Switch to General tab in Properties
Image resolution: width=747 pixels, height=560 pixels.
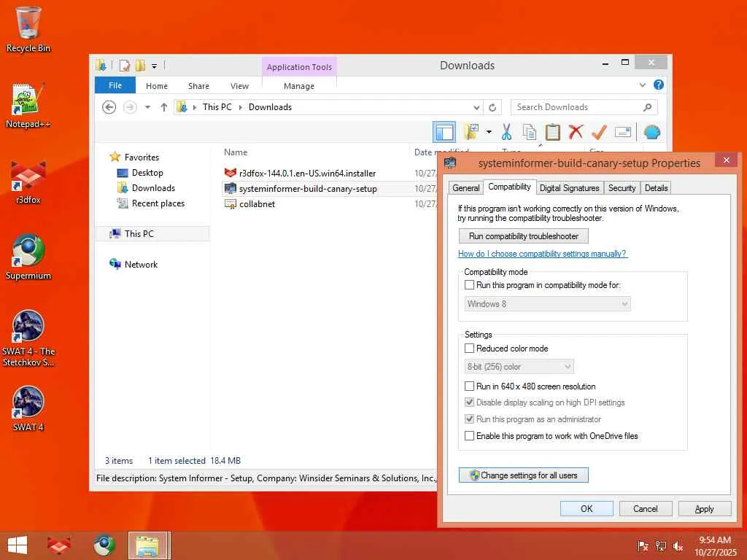[465, 188]
